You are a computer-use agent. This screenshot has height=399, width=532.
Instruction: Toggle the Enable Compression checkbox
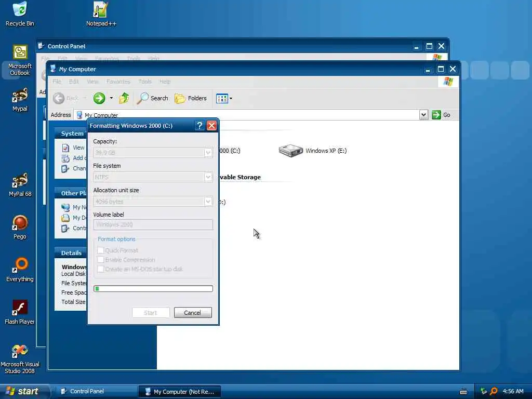click(x=100, y=260)
